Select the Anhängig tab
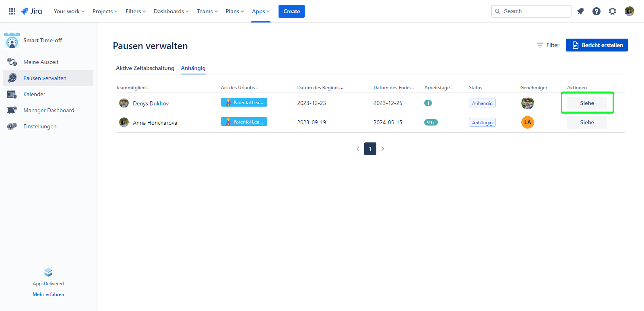 193,68
